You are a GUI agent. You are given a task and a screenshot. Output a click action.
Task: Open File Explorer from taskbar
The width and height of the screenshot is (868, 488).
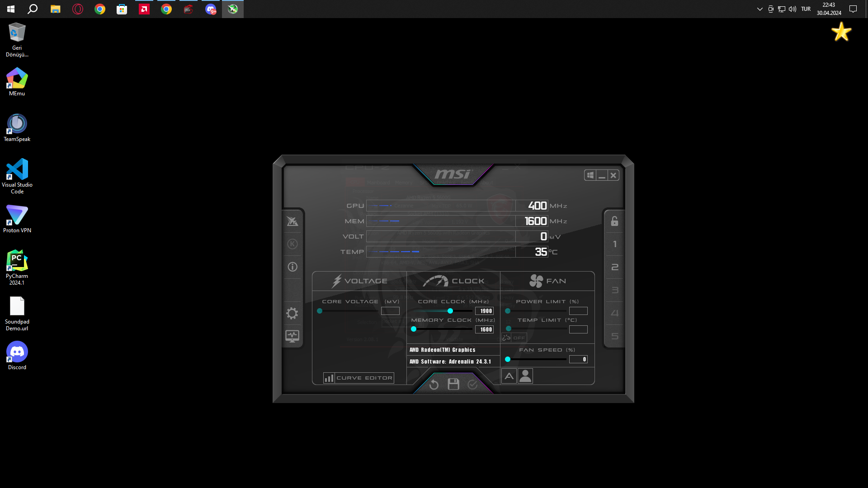tap(55, 9)
